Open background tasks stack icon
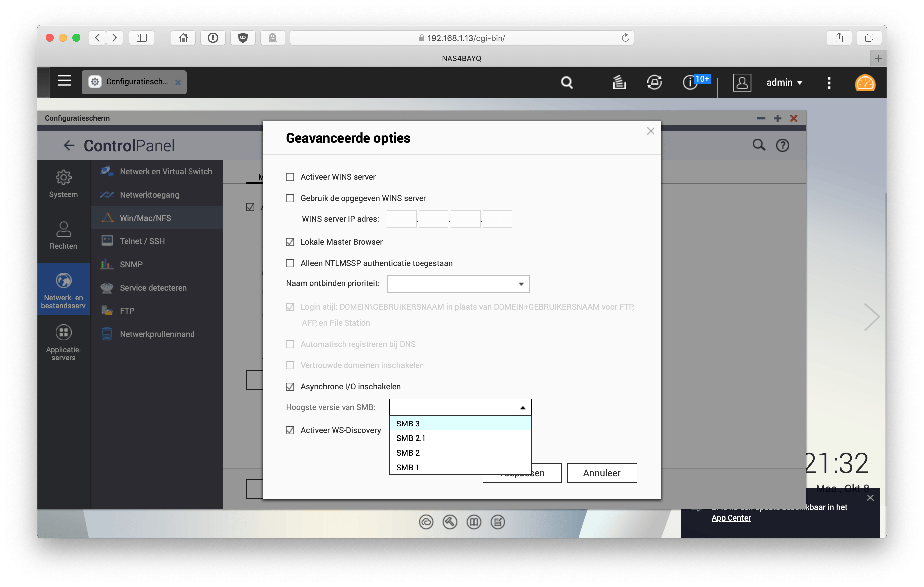Viewport: 924px width, 587px height. (619, 82)
